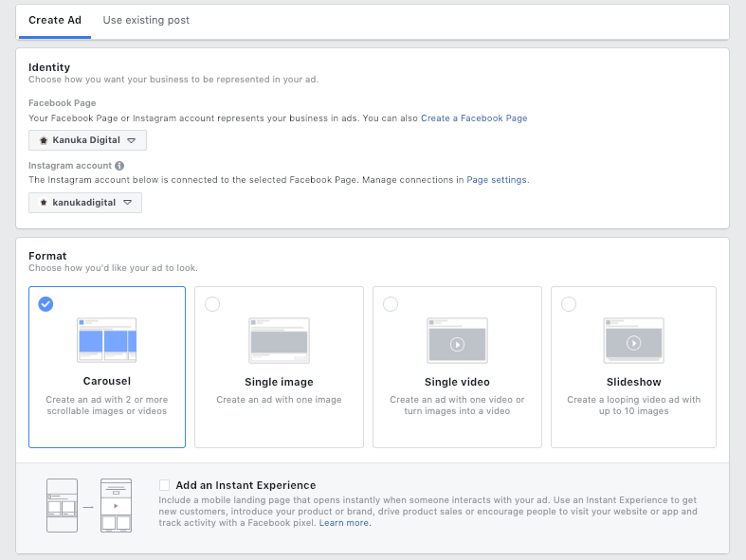
Task: Click the Single video title text
Action: coord(457,382)
